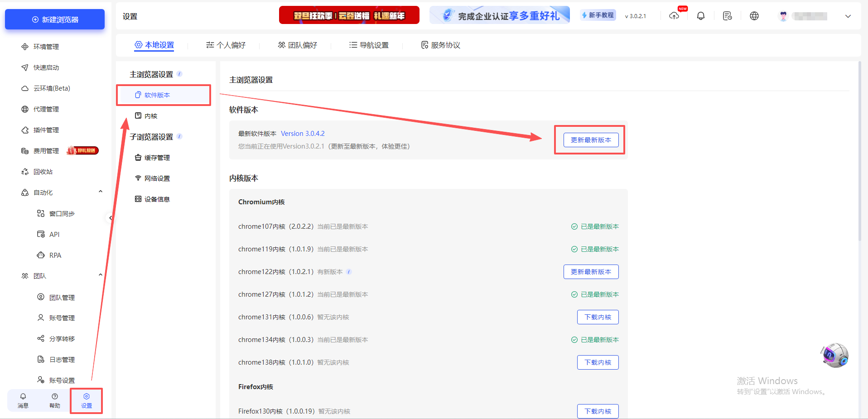Screen dimensions: 868x419
Task: Open the cloud upload panel with NEW badge
Action: (x=675, y=15)
